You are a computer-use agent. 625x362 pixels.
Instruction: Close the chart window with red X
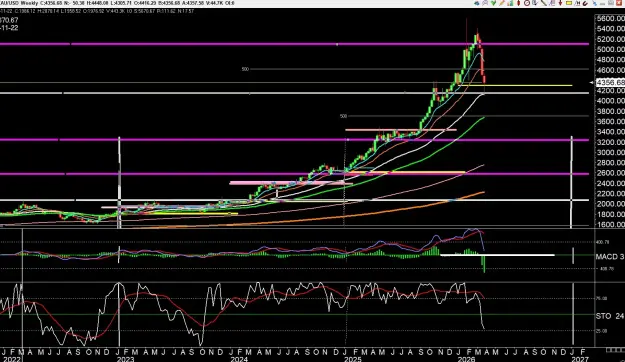point(619,3)
